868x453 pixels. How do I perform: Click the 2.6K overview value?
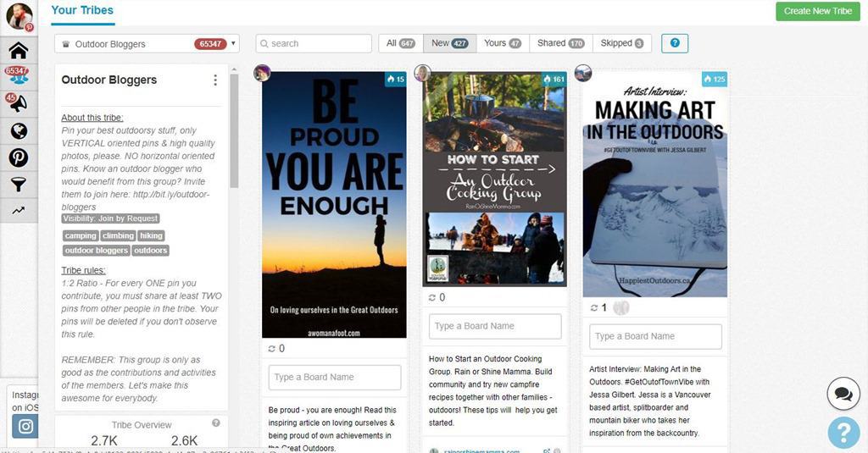[x=184, y=440]
